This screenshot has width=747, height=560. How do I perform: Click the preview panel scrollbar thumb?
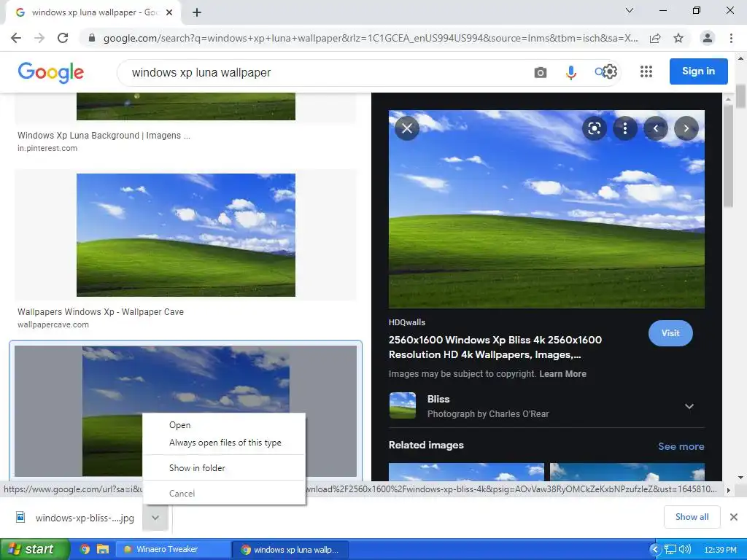[x=728, y=156]
